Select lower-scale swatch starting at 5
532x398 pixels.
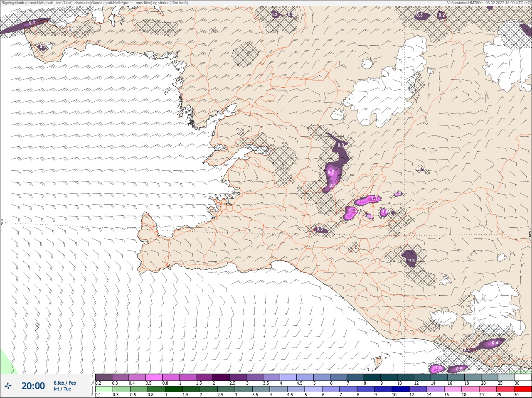(314, 389)
